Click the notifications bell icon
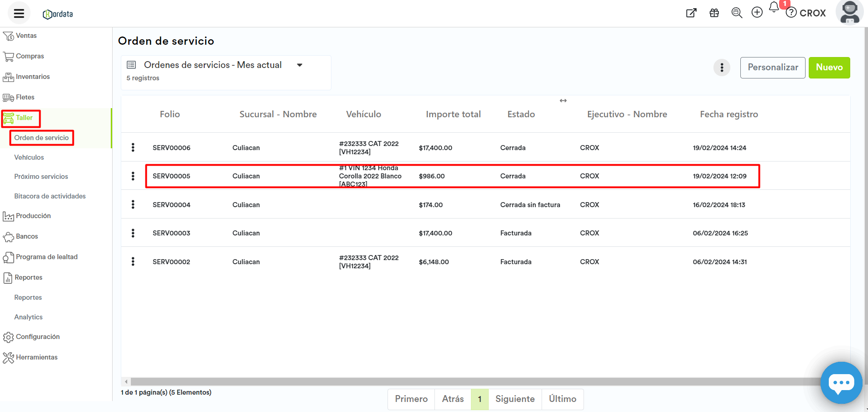868x412 pixels. pyautogui.click(x=774, y=7)
